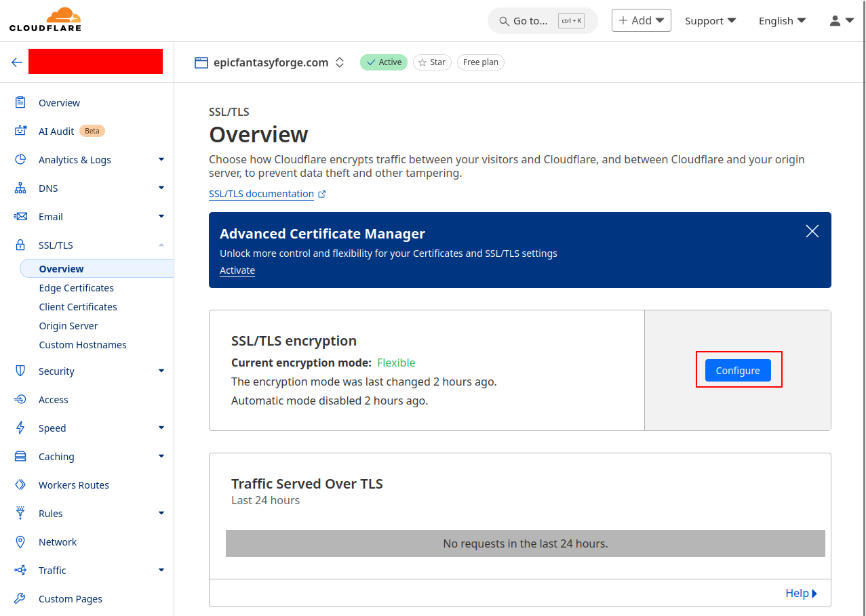The width and height of the screenshot is (866, 616).
Task: Click the Network sidebar label
Action: pos(58,541)
